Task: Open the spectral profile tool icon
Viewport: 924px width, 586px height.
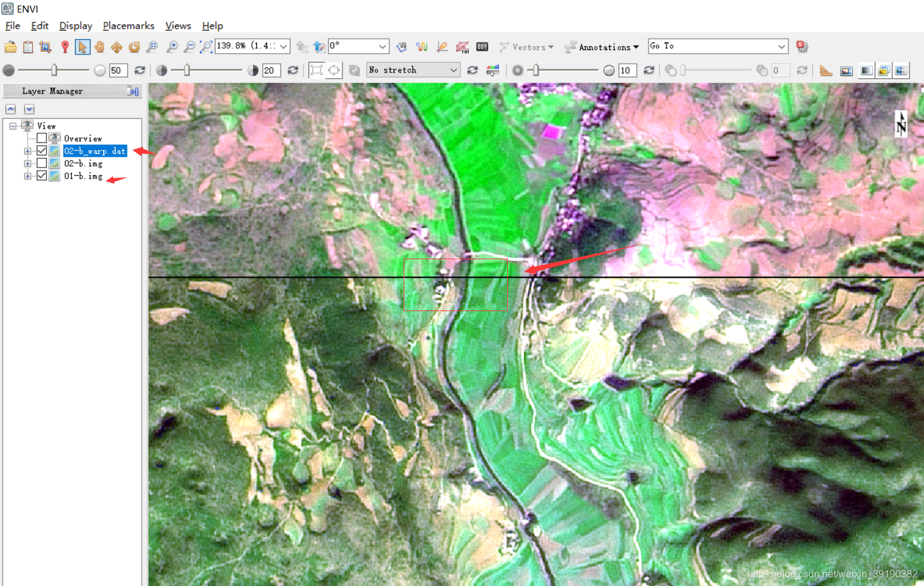Action: pos(422,47)
